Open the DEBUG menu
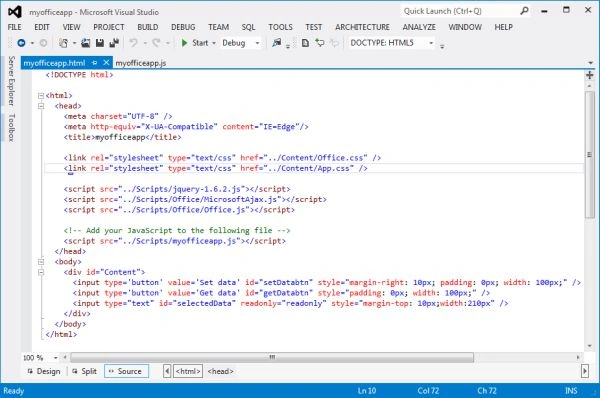 [183, 27]
